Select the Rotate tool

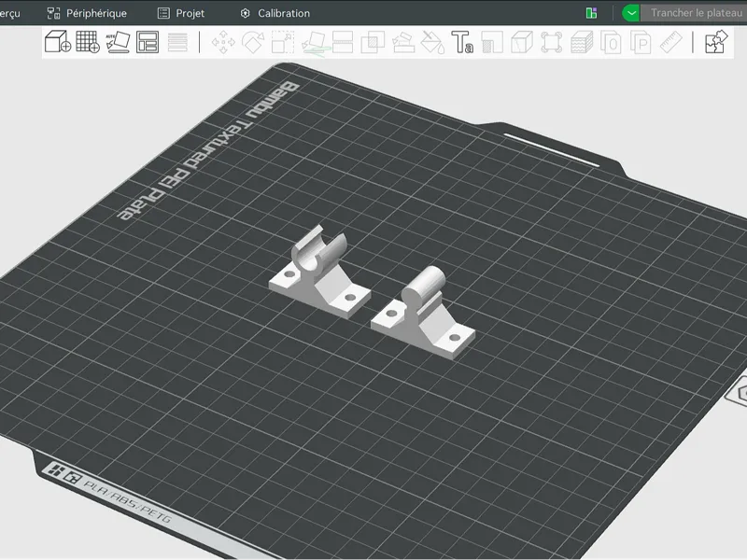pos(253,42)
